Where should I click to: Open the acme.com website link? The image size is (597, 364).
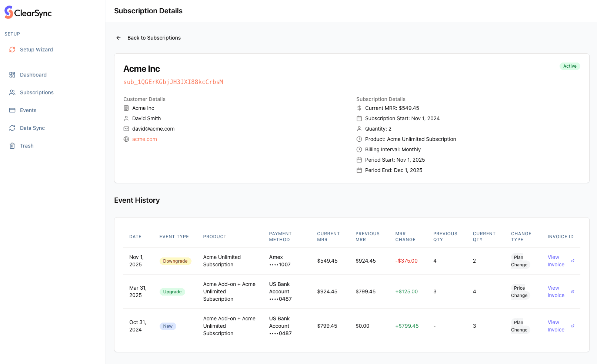(x=144, y=139)
